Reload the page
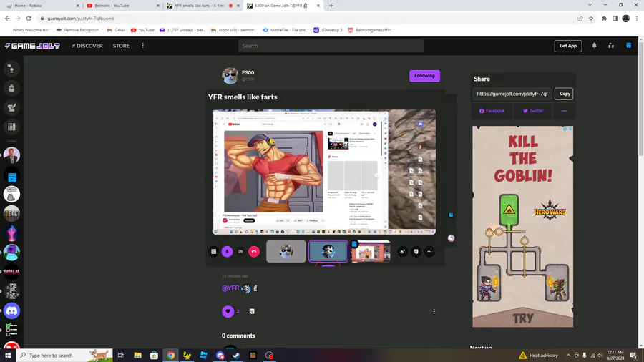644x362 pixels. [29, 19]
